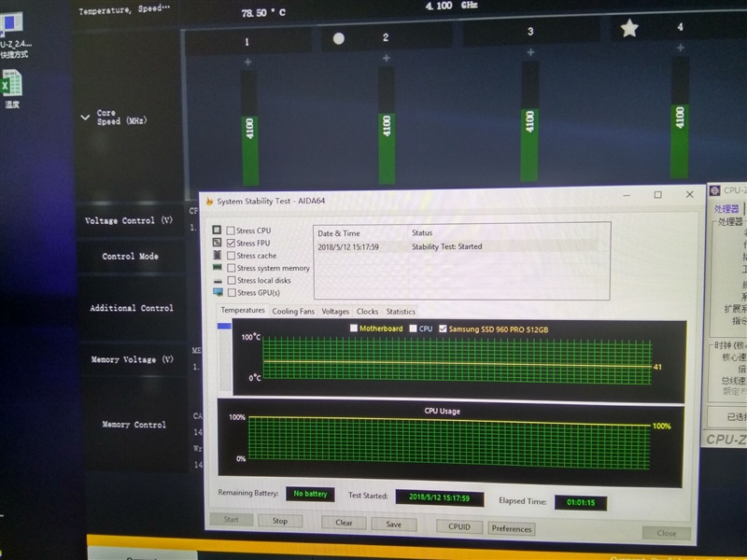Click the white circle marker beside core 2

coord(338,38)
